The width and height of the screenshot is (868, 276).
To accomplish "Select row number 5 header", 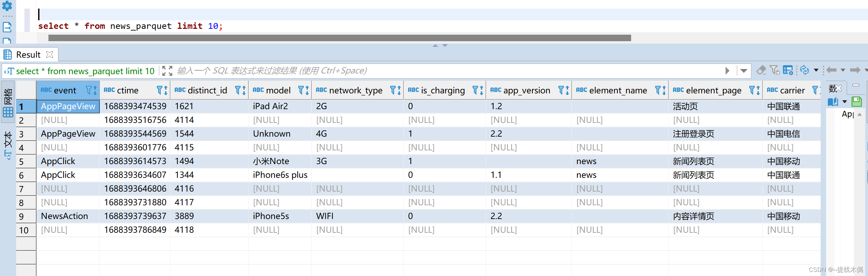I will pos(26,161).
